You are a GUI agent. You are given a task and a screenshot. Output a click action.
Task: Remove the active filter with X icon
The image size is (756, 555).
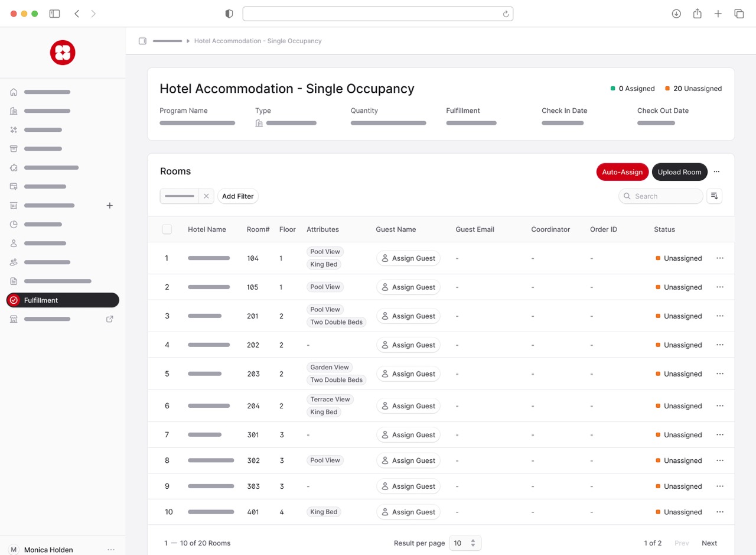[x=206, y=196]
